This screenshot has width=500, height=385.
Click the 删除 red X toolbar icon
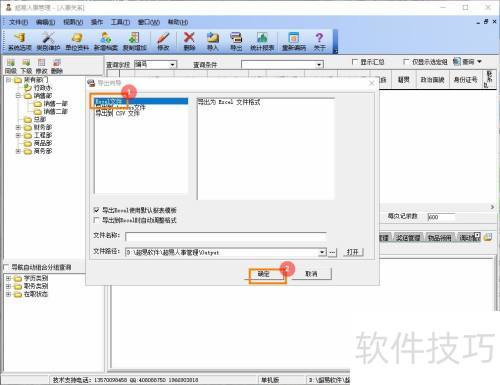pos(189,41)
